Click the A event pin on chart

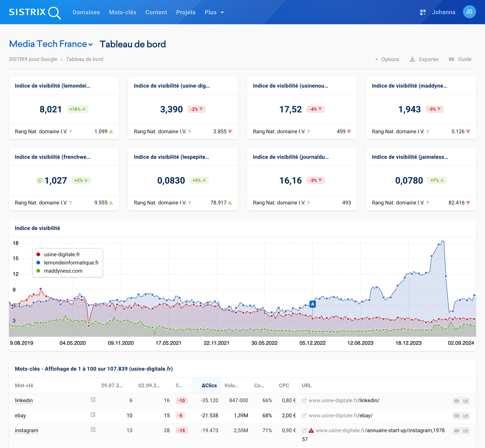(x=312, y=304)
